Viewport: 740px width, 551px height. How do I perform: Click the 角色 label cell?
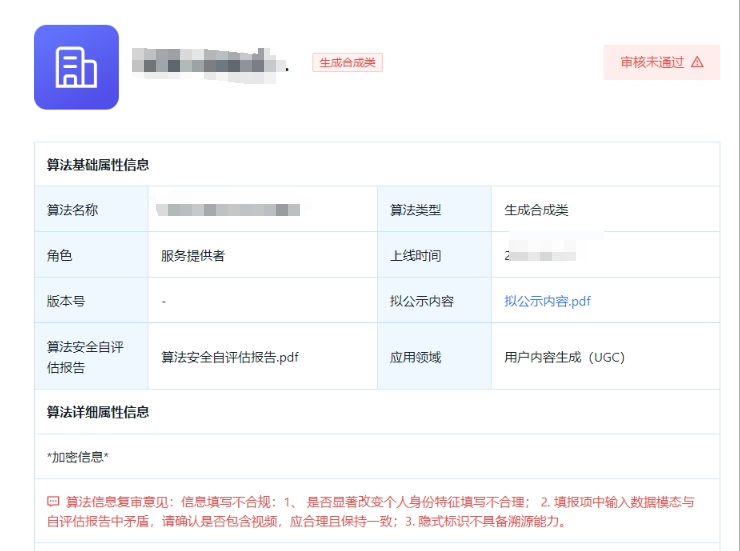tap(92, 255)
